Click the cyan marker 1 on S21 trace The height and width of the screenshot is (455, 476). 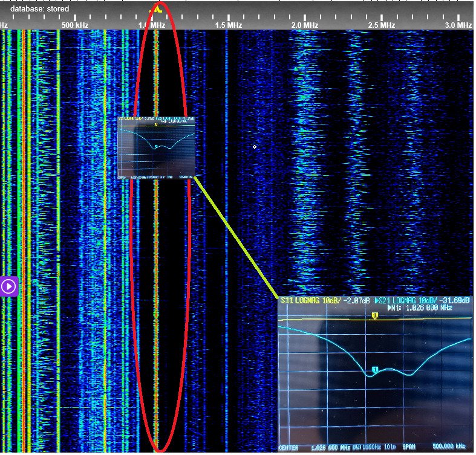point(375,369)
